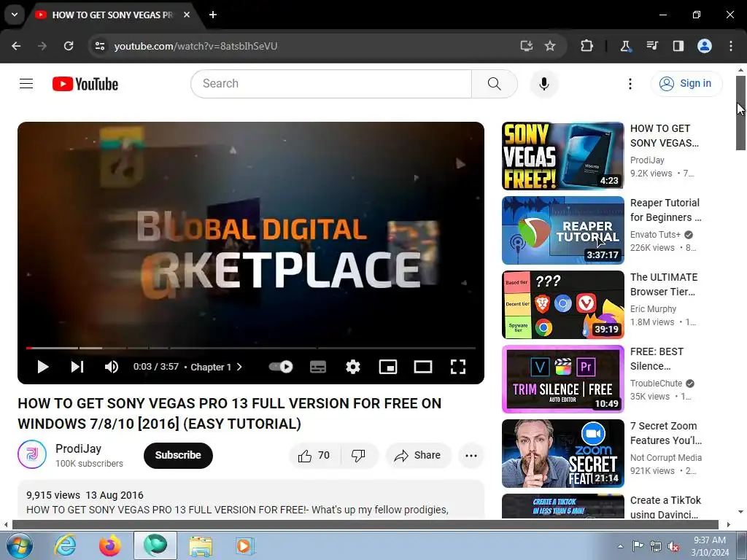The height and width of the screenshot is (560, 747).
Task: Share this video
Action: (x=418, y=455)
